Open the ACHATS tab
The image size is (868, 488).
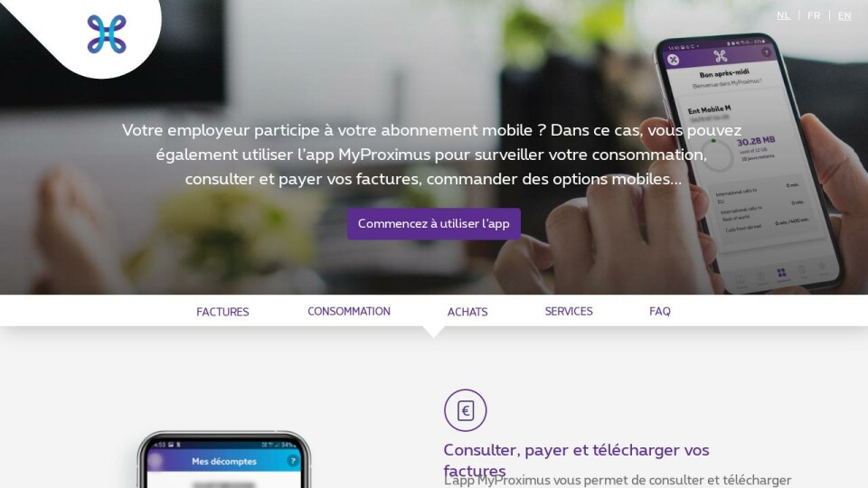(x=467, y=312)
